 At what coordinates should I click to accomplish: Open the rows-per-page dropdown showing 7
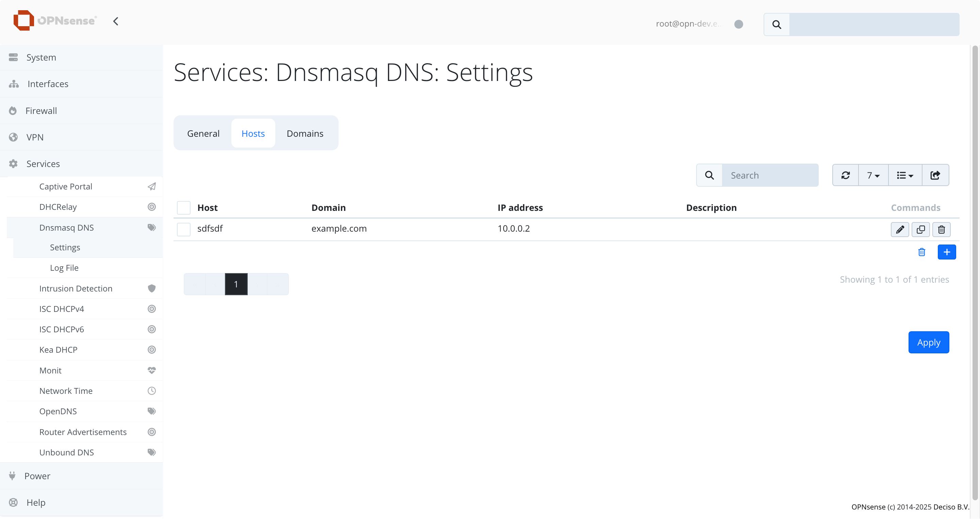[x=873, y=175]
